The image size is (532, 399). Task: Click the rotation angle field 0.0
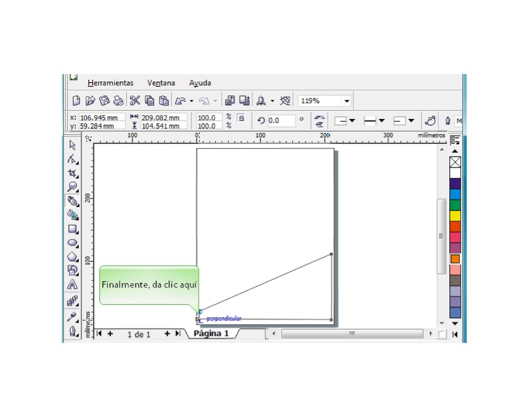pyautogui.click(x=281, y=121)
